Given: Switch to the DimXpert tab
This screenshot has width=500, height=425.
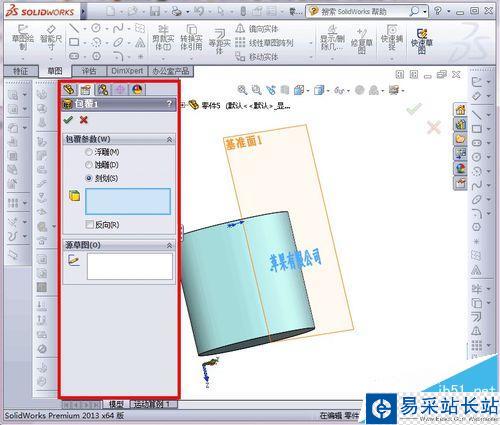Looking at the screenshot, I should coord(127,71).
